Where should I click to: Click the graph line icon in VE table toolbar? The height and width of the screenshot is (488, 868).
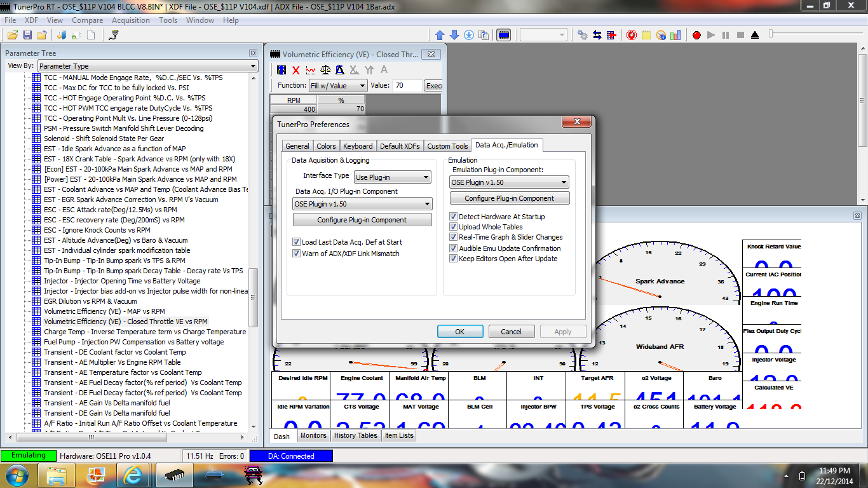[x=311, y=70]
